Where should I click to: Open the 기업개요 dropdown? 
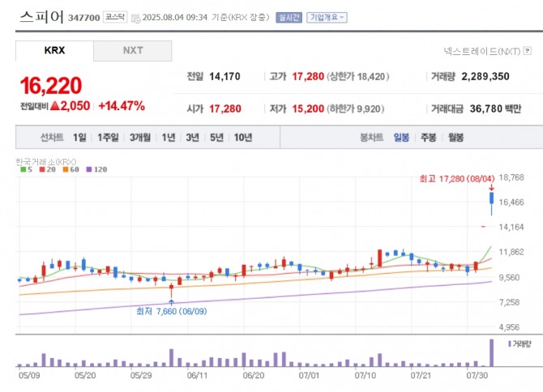pyautogui.click(x=327, y=17)
